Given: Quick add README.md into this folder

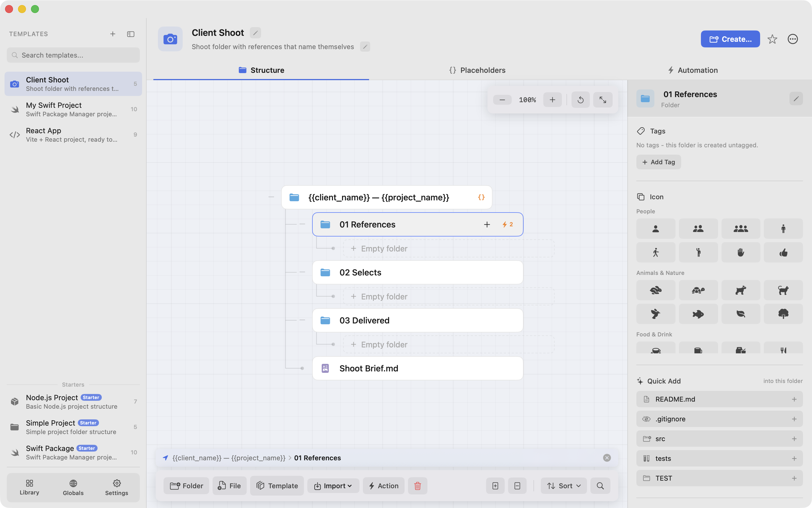Looking at the screenshot, I should tap(720, 399).
